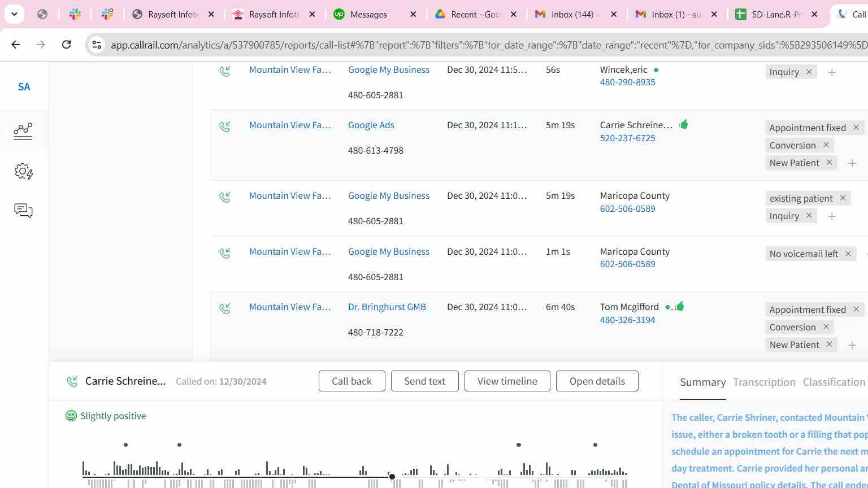Select inbound call icon for Tom Mcgifford row

[x=225, y=308]
